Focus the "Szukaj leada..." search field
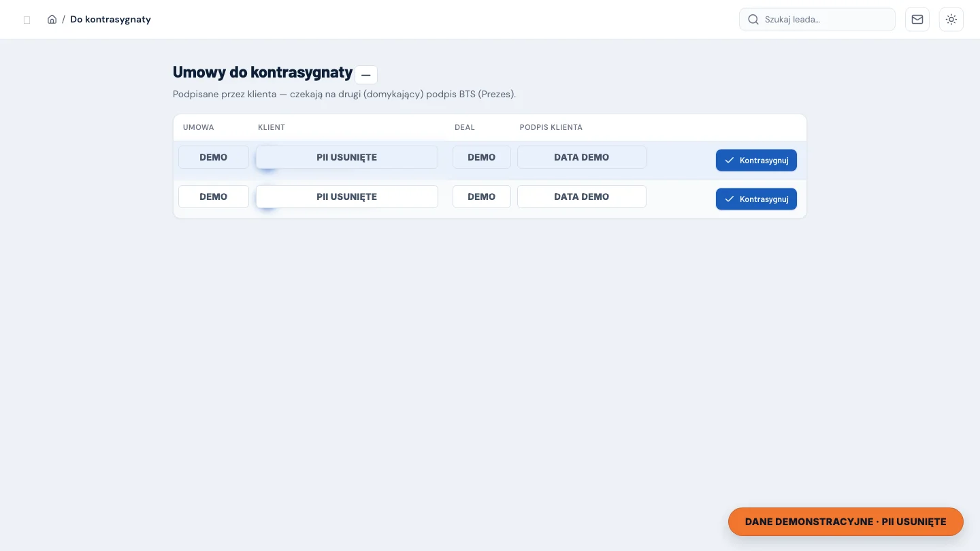The image size is (980, 551). 817,19
